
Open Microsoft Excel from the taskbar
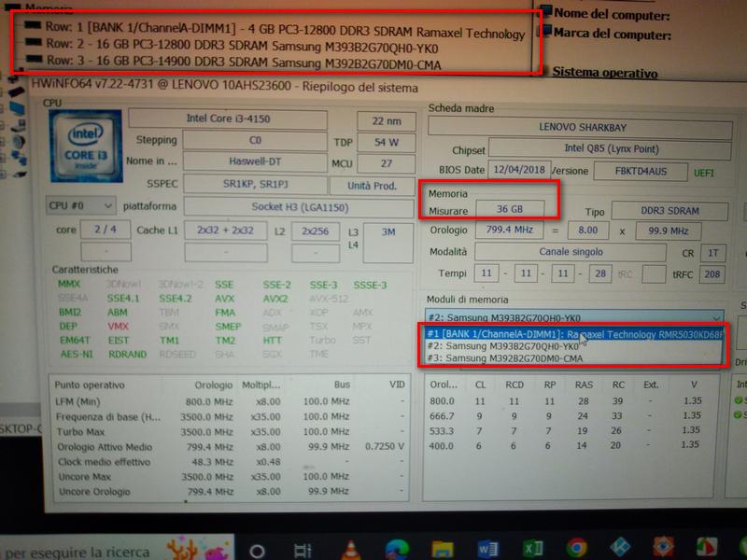pos(532,549)
